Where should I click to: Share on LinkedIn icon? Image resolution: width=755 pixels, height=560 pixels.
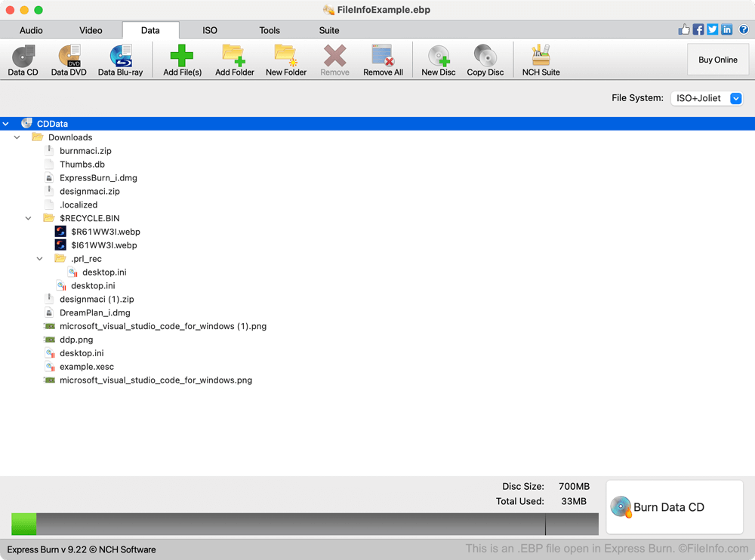(726, 30)
